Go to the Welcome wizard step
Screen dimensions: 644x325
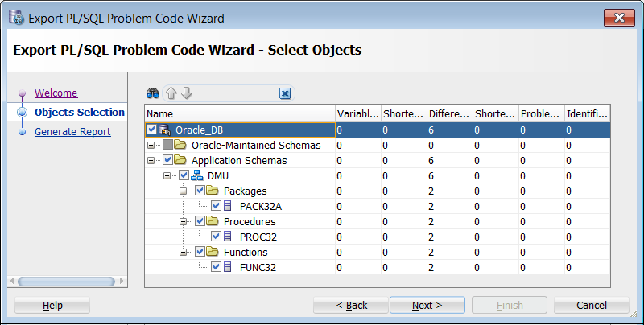(x=56, y=93)
